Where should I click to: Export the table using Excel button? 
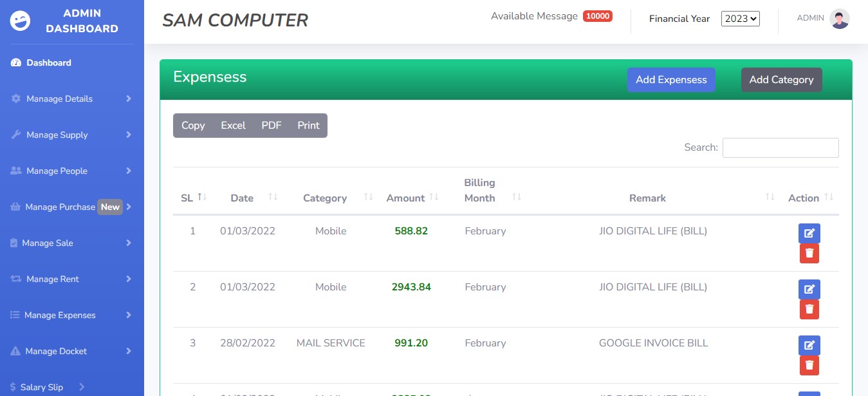coord(233,126)
